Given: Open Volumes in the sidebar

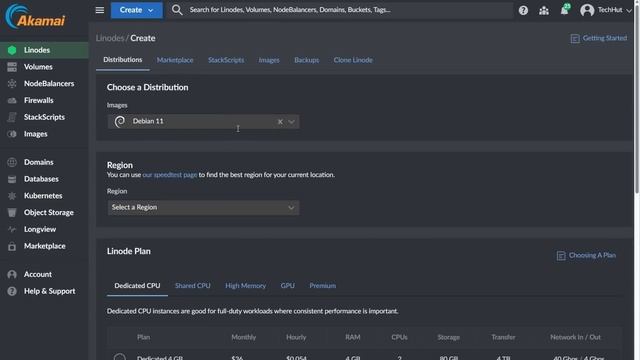Looking at the screenshot, I should pos(38,67).
